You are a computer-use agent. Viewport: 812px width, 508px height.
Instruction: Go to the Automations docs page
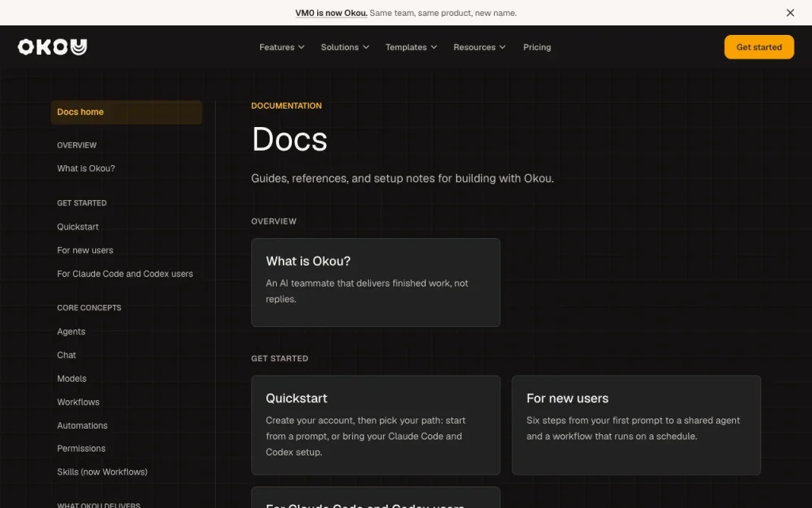coord(82,425)
